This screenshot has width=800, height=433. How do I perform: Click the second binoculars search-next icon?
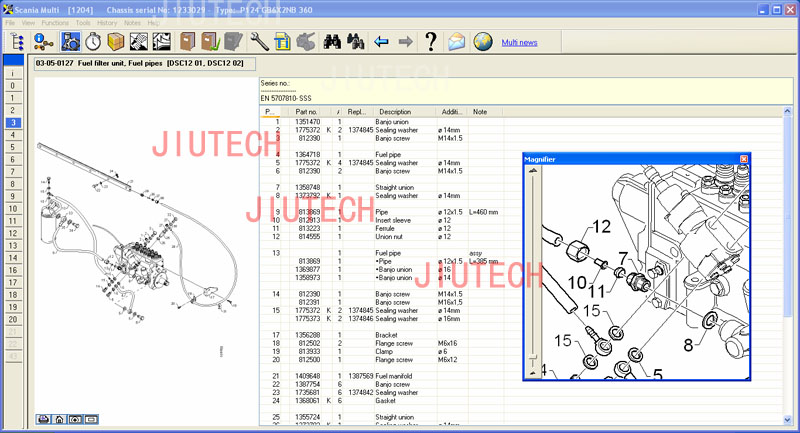356,42
